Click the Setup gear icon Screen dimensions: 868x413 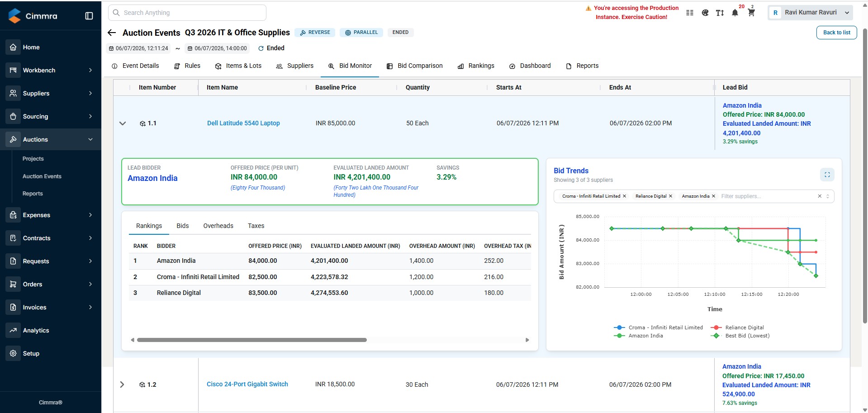pos(13,353)
